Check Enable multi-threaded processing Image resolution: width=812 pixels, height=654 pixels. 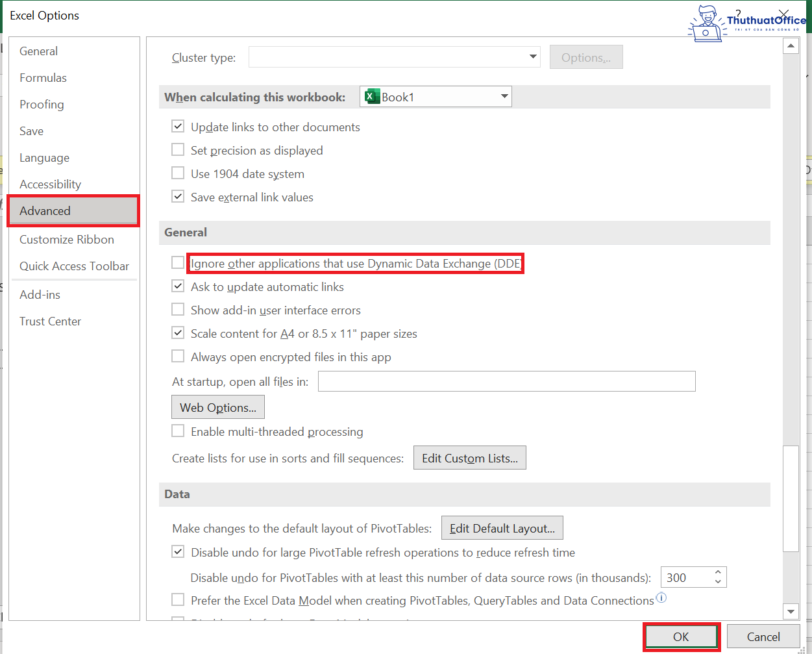178,430
